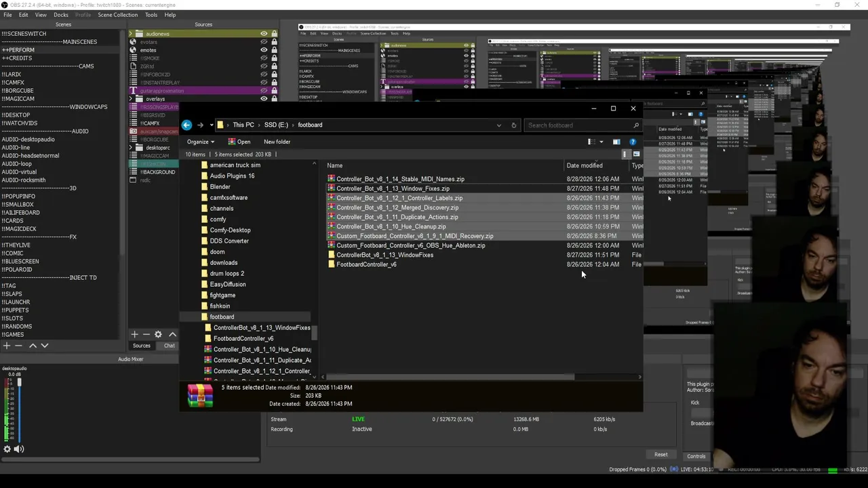Move the selected scene up

(x=33, y=346)
